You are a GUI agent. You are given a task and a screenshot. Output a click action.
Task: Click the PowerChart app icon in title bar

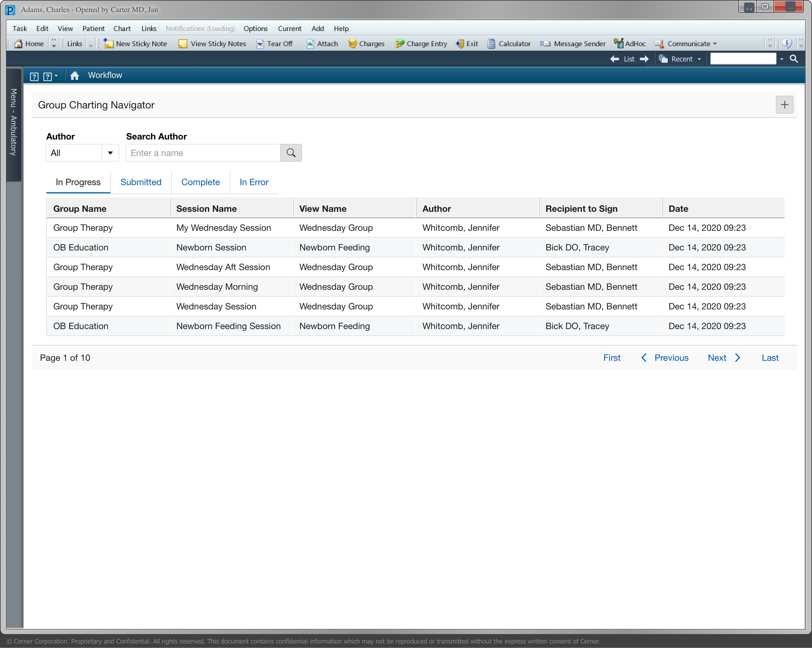[x=10, y=10]
